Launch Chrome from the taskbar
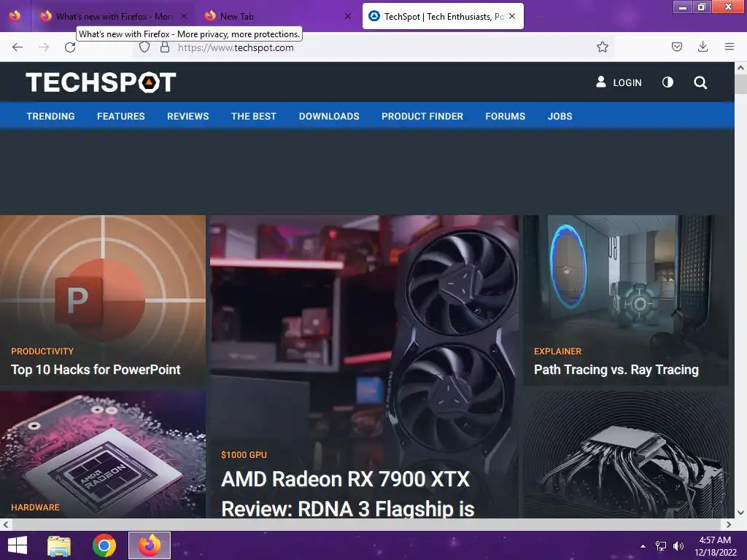The image size is (747, 560). 104,545
